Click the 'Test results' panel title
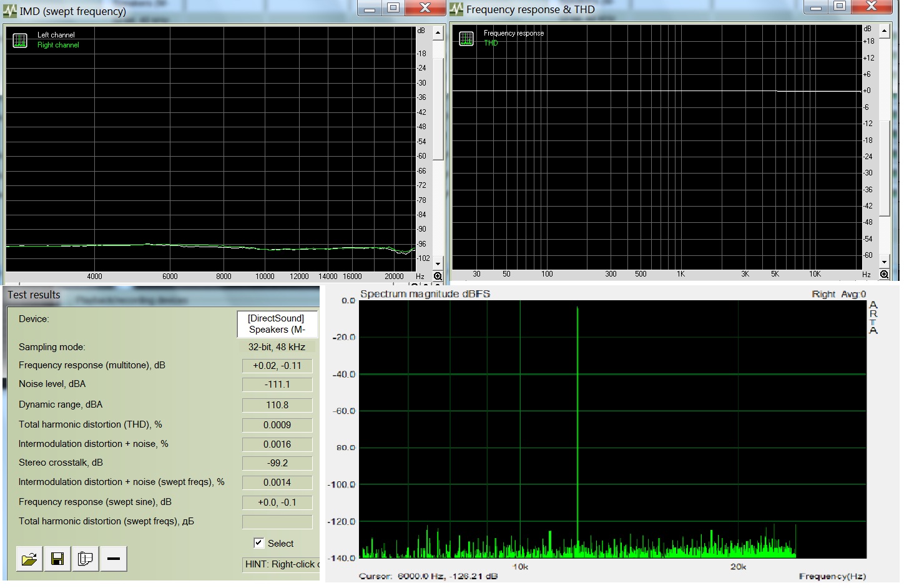Screen dimensions: 904x588 (34, 295)
